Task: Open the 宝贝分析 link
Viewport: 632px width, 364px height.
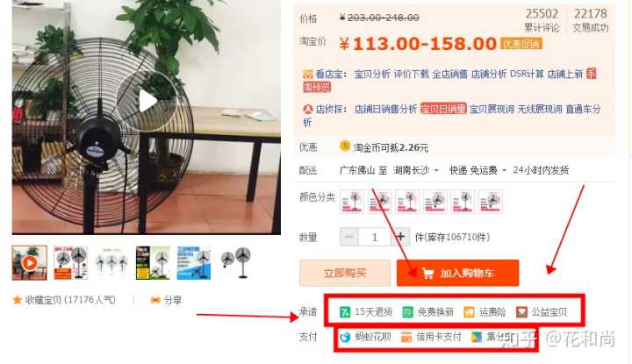Action: click(x=372, y=74)
